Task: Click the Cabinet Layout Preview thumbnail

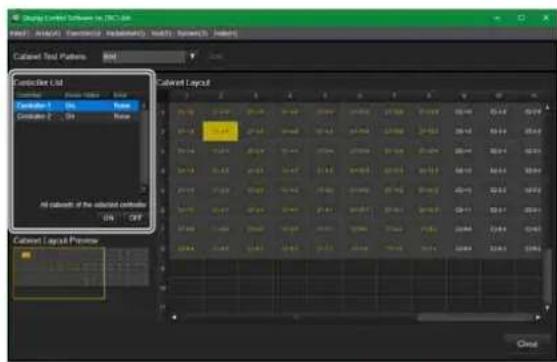Action: (x=81, y=273)
